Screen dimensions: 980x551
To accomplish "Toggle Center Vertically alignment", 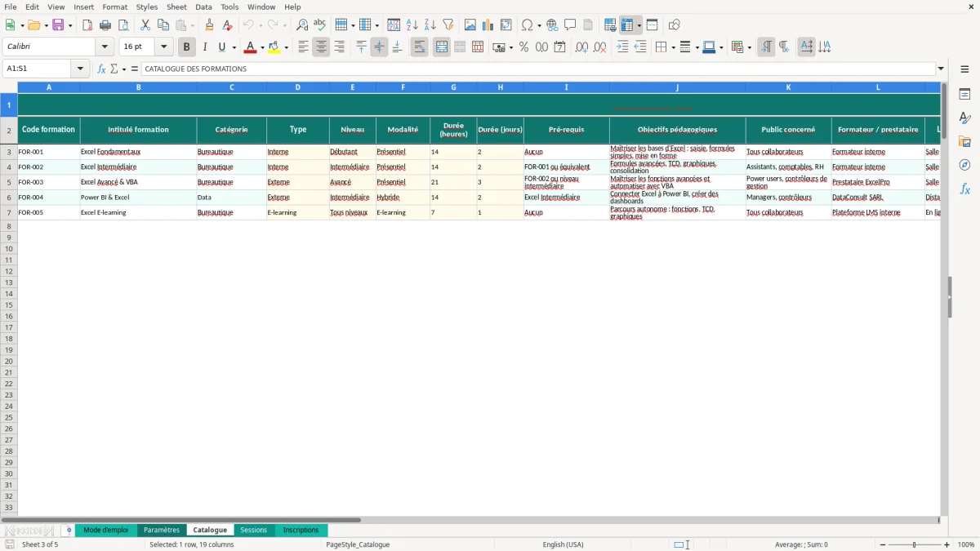I will (379, 47).
